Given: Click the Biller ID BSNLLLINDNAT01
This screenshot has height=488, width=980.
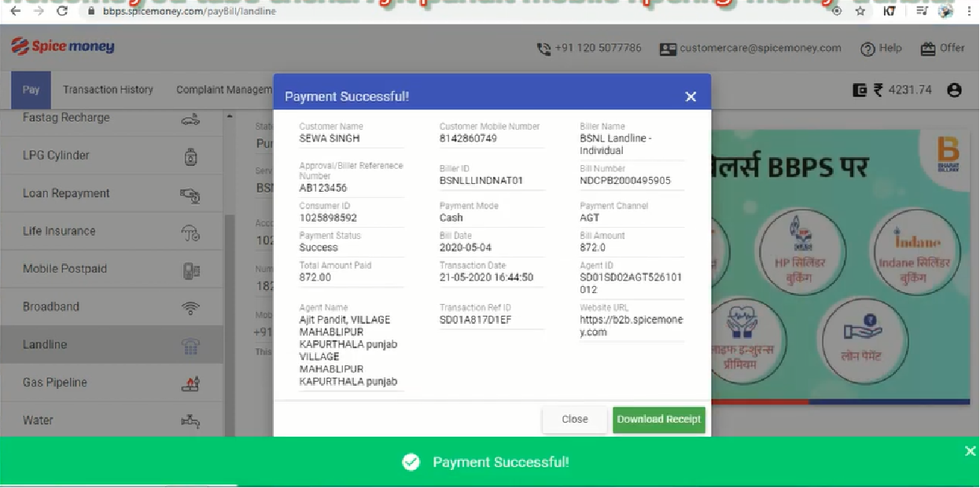Looking at the screenshot, I should 481,180.
